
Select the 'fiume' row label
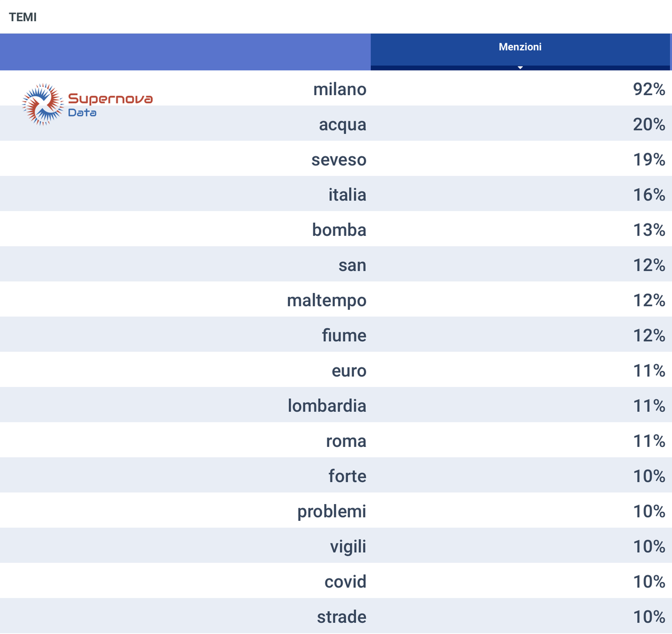tap(344, 335)
